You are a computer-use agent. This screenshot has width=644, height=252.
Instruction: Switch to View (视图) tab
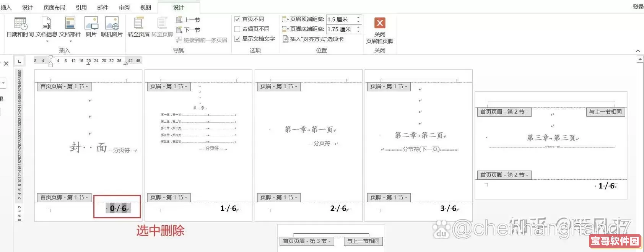(x=145, y=7)
